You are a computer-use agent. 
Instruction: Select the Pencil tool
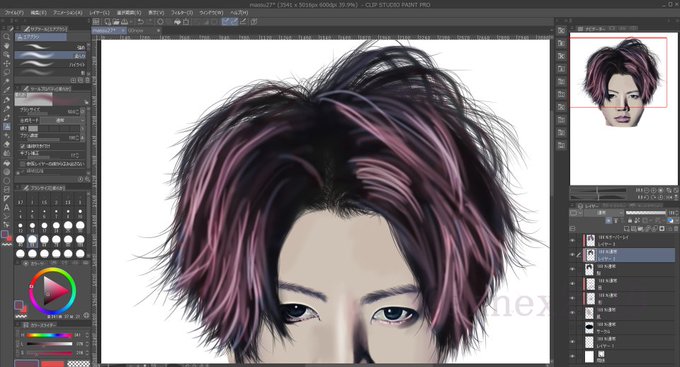(x=7, y=108)
